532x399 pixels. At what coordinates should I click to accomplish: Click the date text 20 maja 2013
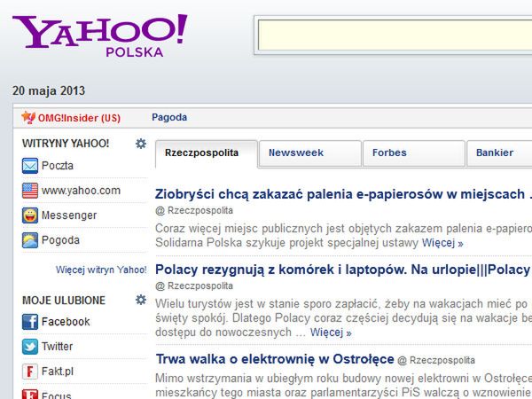[49, 90]
